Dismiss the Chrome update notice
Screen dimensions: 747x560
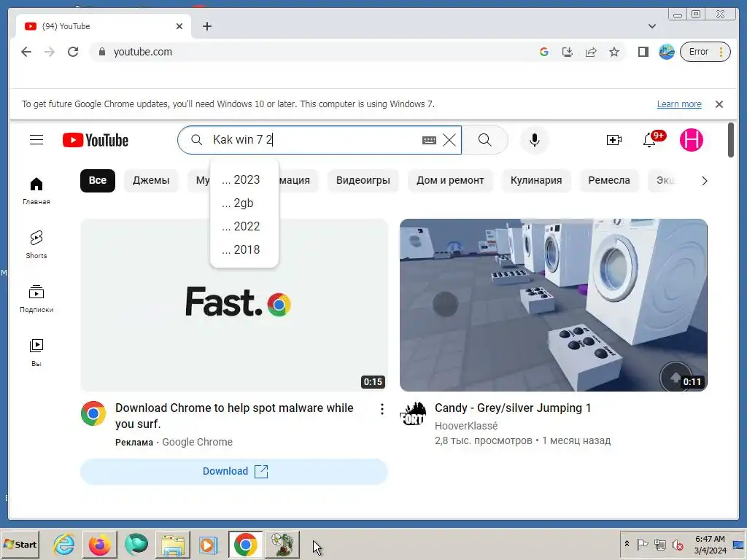tap(719, 104)
